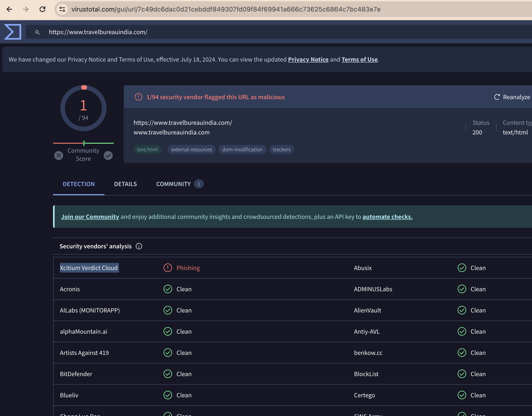Open site information icon in address bar
Viewport: 532px width, 416px height.
tap(62, 9)
